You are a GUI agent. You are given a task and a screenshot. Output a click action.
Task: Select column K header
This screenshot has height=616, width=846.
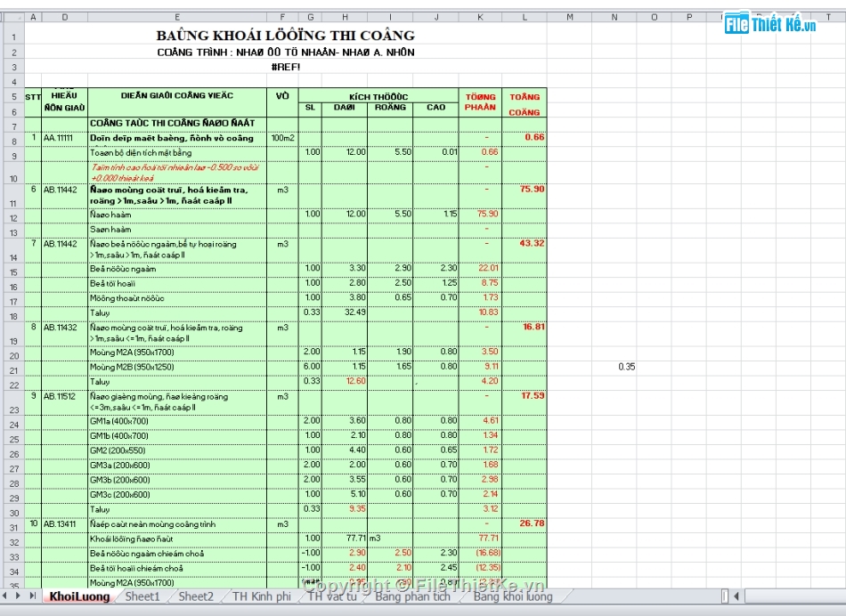[x=480, y=17]
